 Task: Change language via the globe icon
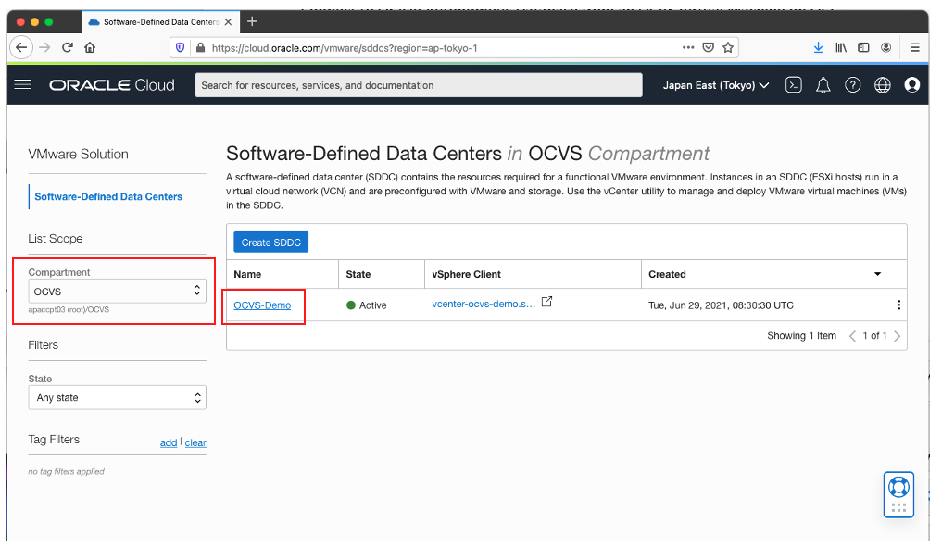coord(882,84)
